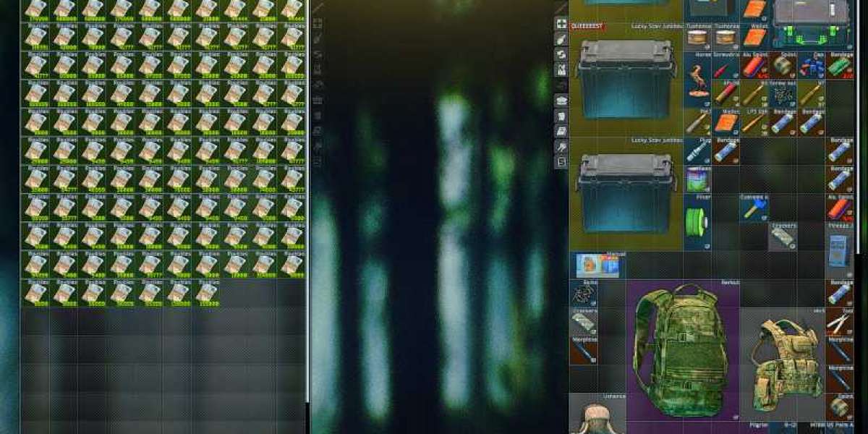Select the red Screwdriver item
Image resolution: width=868 pixels, height=434 pixels.
pyautogui.click(x=726, y=66)
